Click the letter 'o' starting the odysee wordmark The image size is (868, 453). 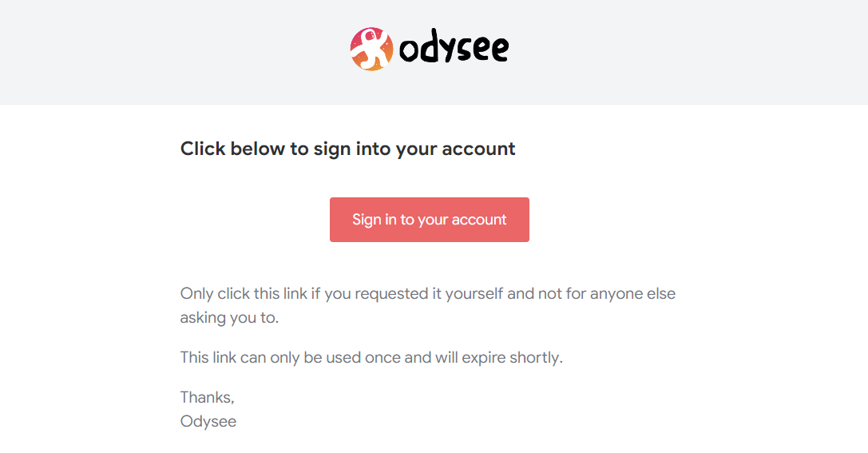click(409, 51)
